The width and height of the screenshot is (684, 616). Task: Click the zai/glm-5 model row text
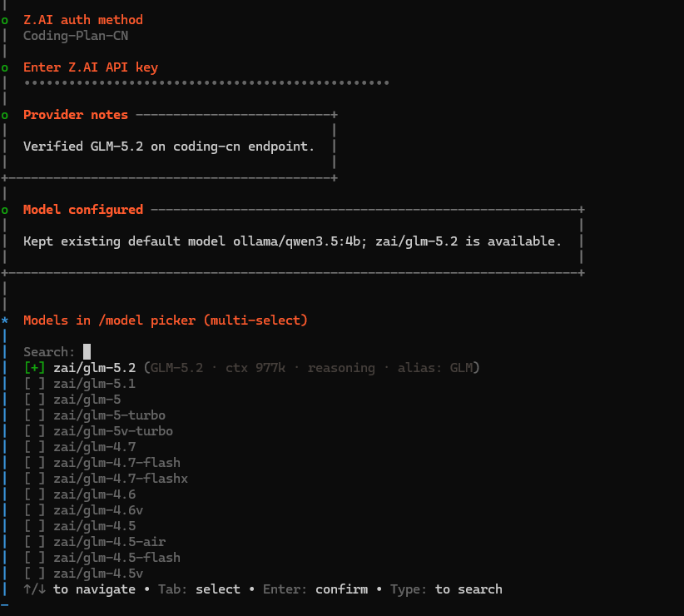point(87,400)
